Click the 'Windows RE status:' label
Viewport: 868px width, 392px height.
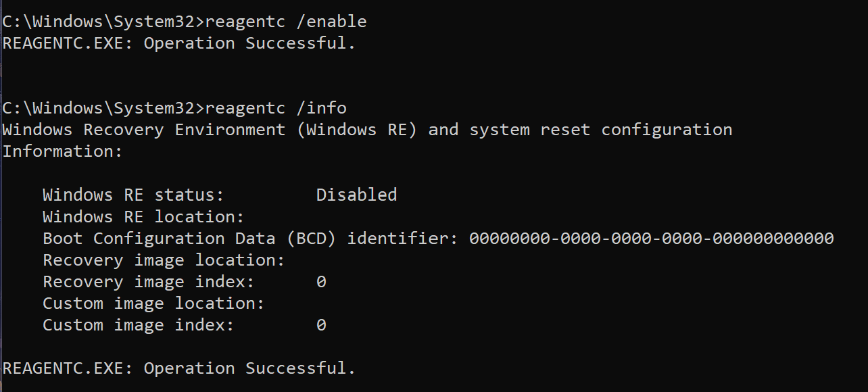point(133,195)
